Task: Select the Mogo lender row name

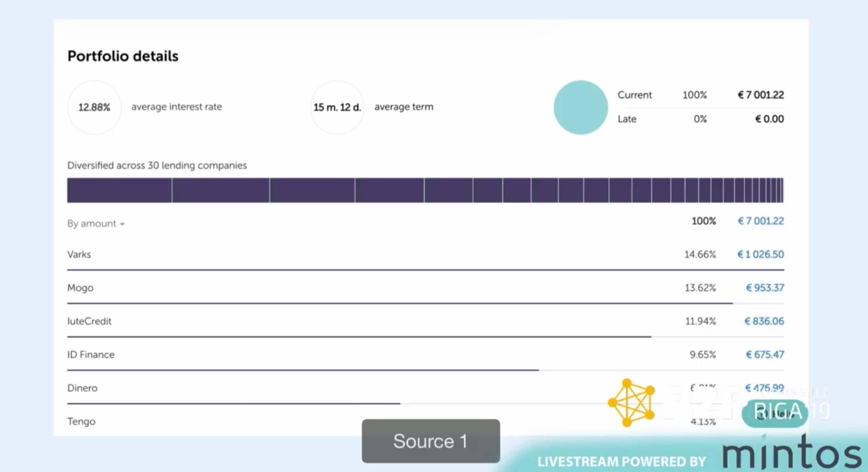Action: coord(80,288)
